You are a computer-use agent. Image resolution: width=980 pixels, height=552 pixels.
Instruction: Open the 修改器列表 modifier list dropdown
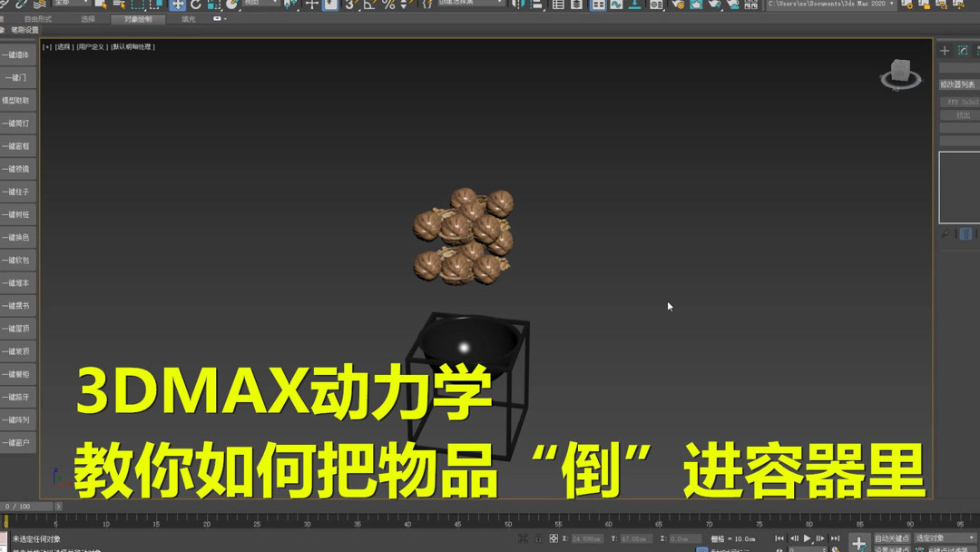coord(957,83)
